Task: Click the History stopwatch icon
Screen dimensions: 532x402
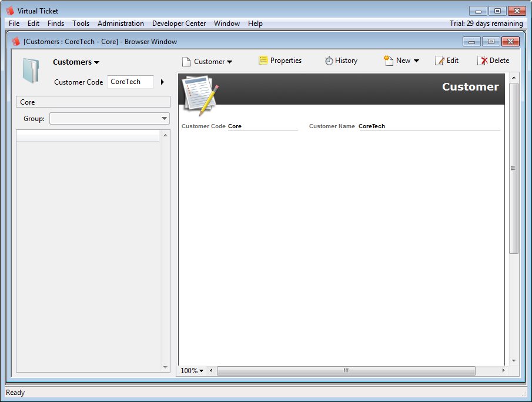Action: click(x=329, y=61)
